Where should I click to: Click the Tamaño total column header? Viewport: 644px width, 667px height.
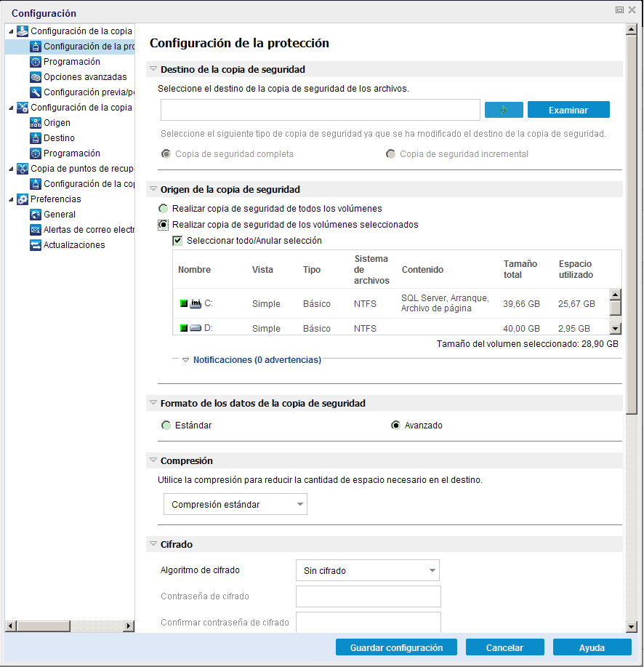coord(520,269)
